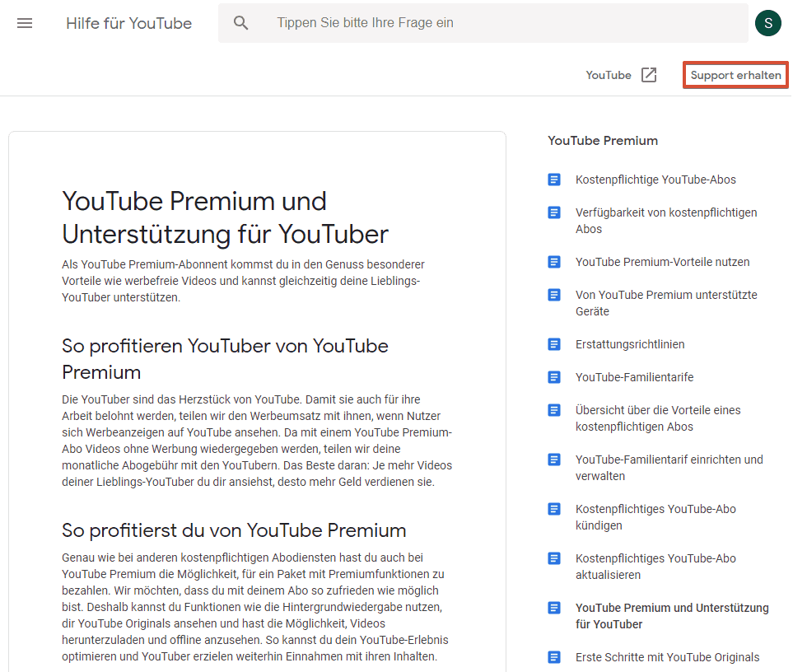Click the YouTube Premium sidebar heading
Viewport: 793px width, 672px height.
603,141
